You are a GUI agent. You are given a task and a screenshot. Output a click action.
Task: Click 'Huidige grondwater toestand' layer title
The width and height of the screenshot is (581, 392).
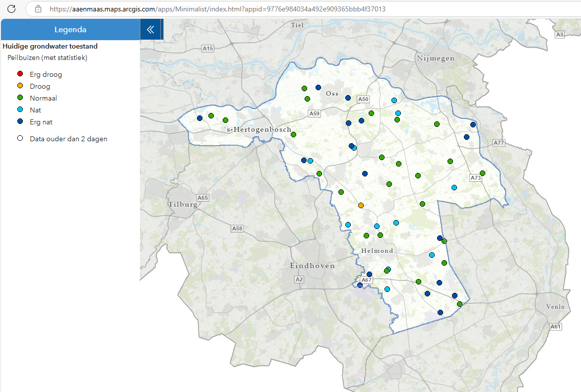pos(50,46)
